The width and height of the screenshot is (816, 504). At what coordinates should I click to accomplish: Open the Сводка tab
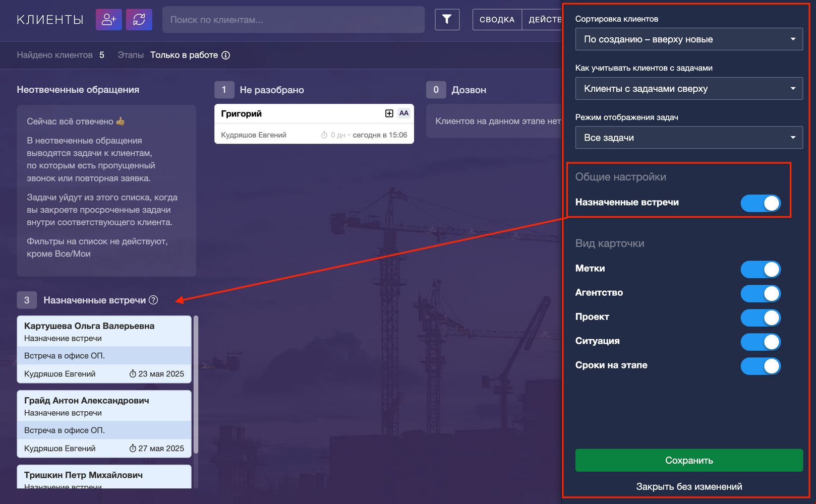click(497, 20)
